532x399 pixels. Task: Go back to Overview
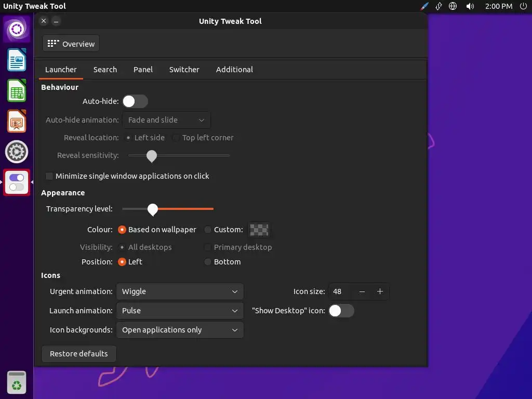click(71, 44)
